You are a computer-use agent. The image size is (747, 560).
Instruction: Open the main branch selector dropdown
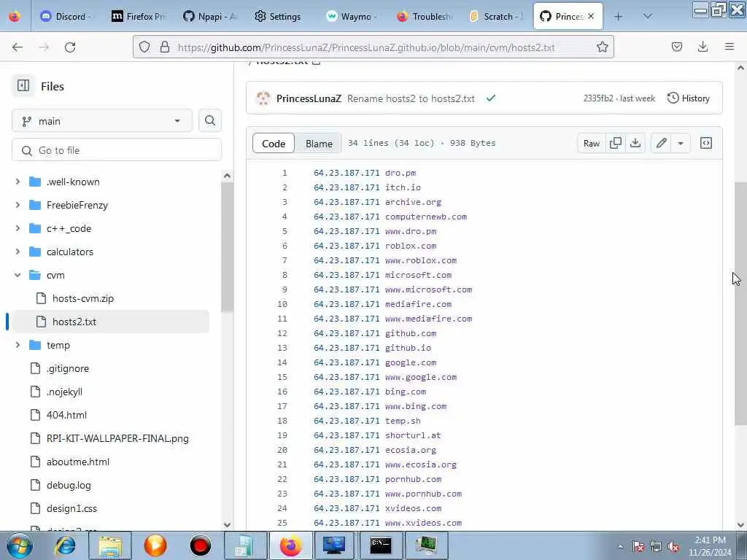point(102,121)
